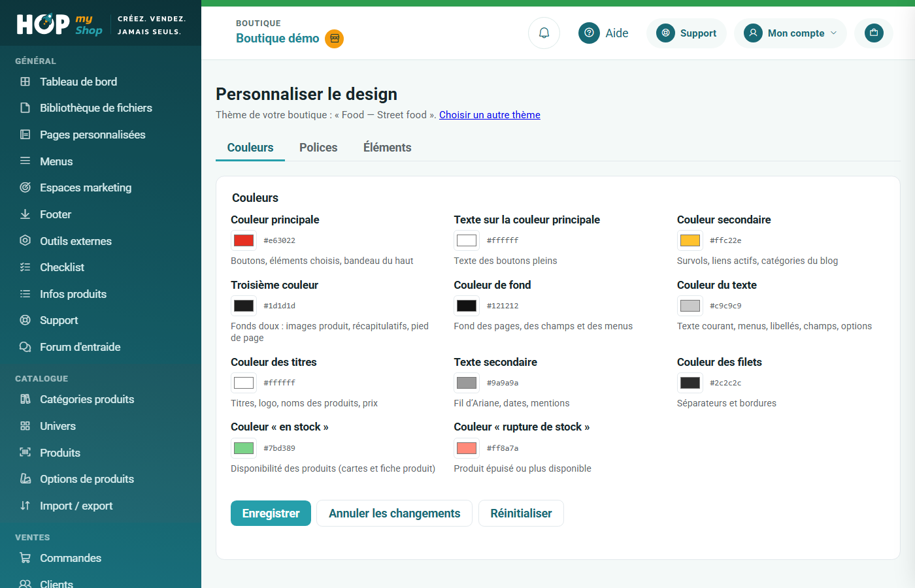Click the Catégories produits icon

[25, 399]
